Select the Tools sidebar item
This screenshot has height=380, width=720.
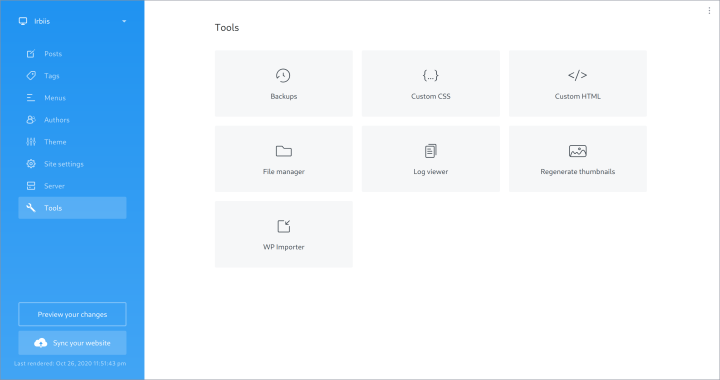(72, 208)
